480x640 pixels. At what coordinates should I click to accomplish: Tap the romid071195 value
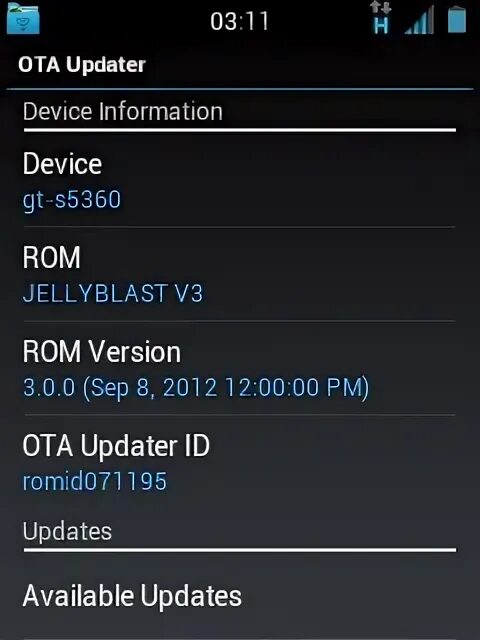tap(95, 481)
